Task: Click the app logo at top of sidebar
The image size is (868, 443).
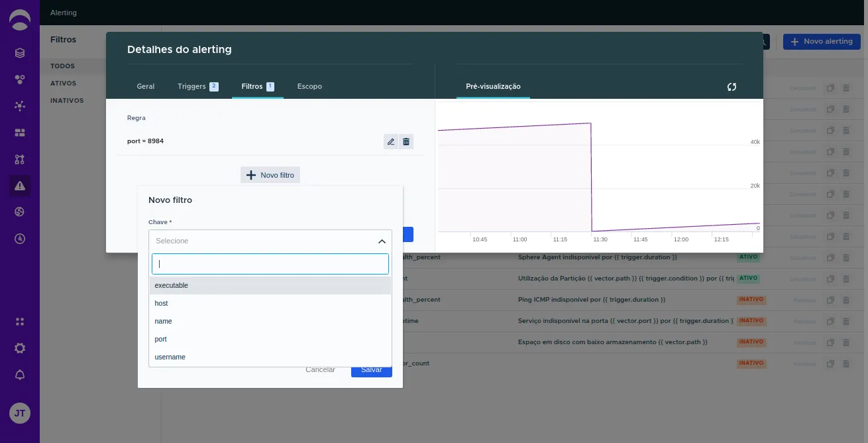Action: [20, 20]
